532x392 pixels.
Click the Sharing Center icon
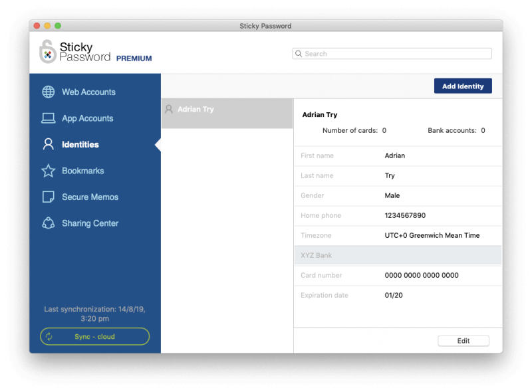pos(48,223)
